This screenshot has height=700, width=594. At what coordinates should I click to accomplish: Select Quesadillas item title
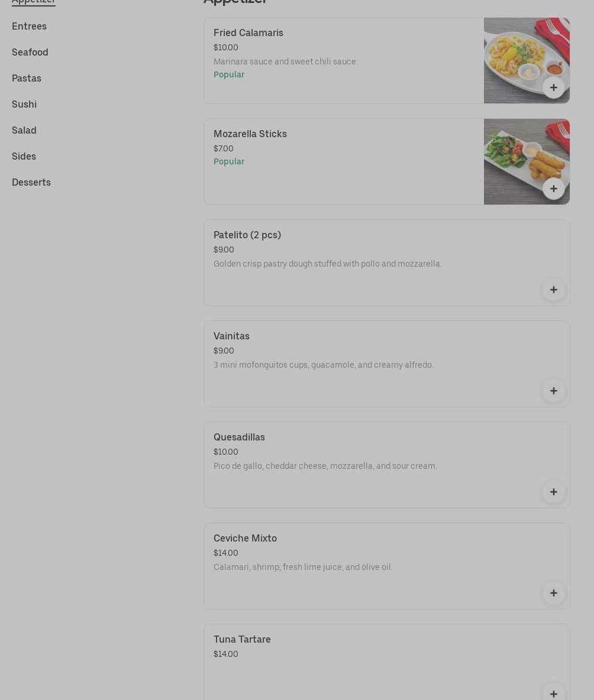point(239,437)
